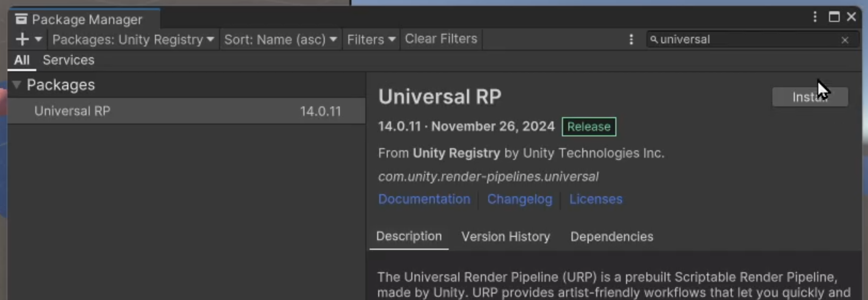Click the From Unity Registry author line
Image resolution: width=868 pixels, height=300 pixels.
click(521, 153)
